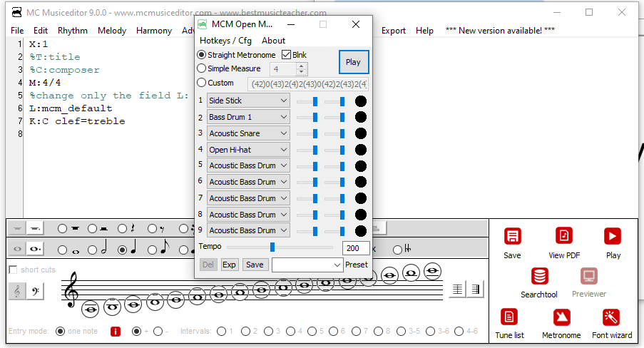The height and width of the screenshot is (348, 644).
Task: Click the dotted whole note button
Action: tap(36, 249)
